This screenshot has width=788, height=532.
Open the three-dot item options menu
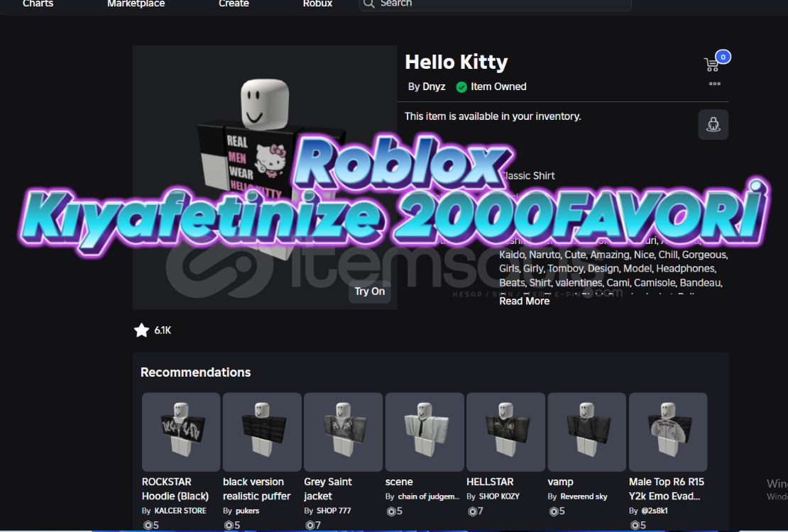[x=715, y=84]
